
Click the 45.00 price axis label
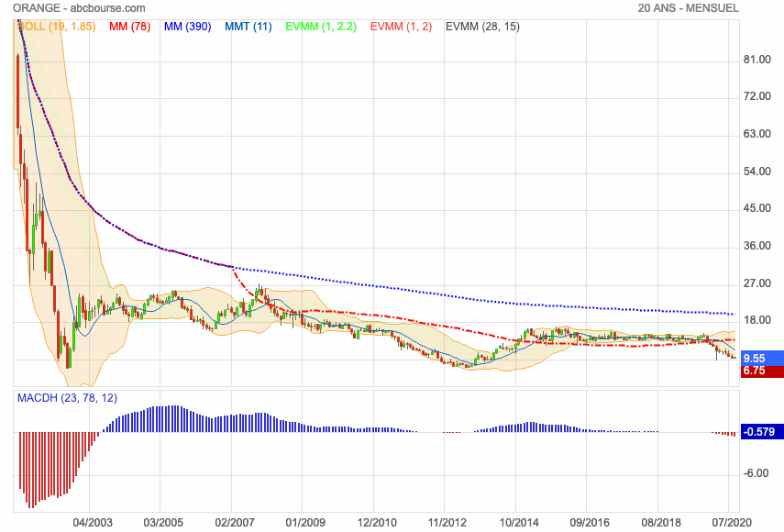(x=757, y=208)
